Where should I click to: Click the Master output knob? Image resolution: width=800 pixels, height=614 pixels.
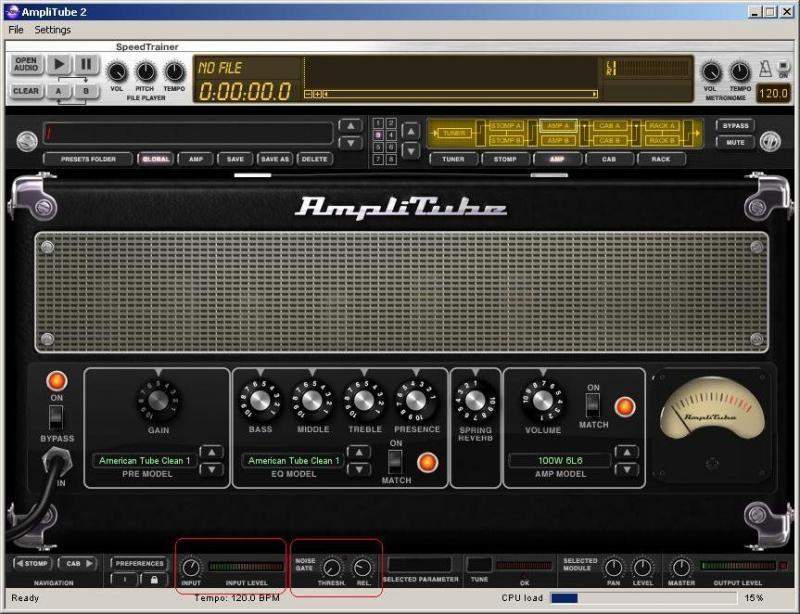(x=682, y=567)
